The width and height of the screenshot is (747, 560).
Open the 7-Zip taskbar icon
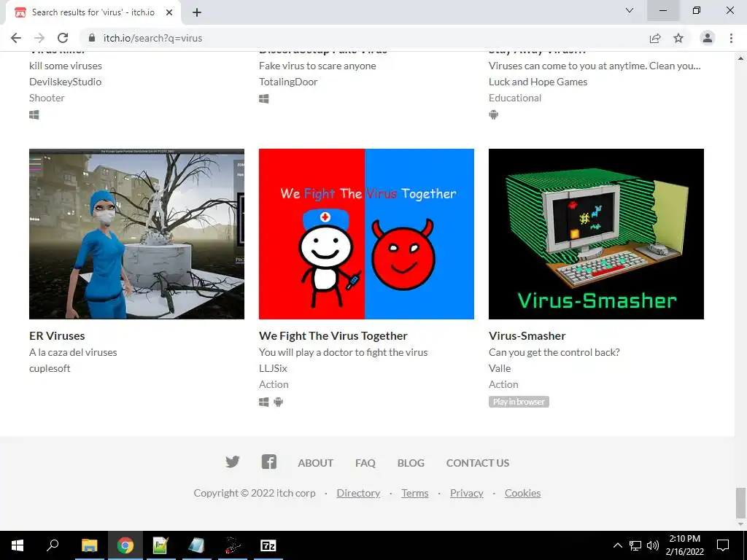(x=268, y=545)
